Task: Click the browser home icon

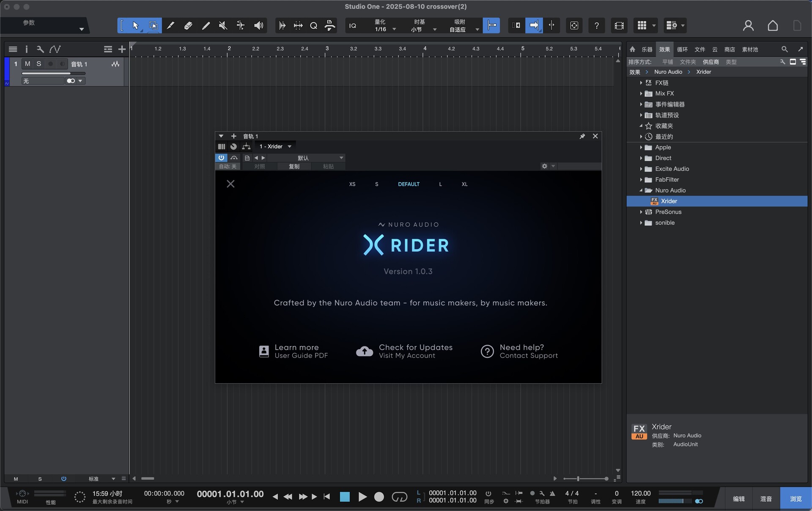Action: coord(633,49)
